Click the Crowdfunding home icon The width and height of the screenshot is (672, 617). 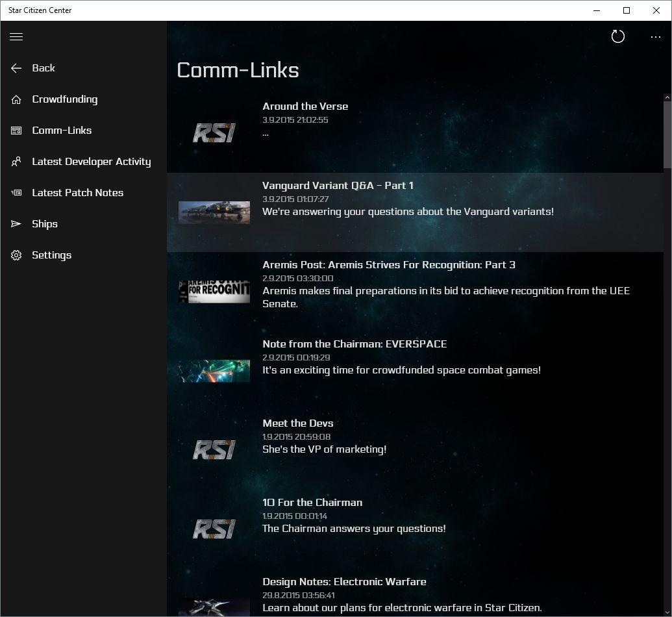tap(16, 99)
